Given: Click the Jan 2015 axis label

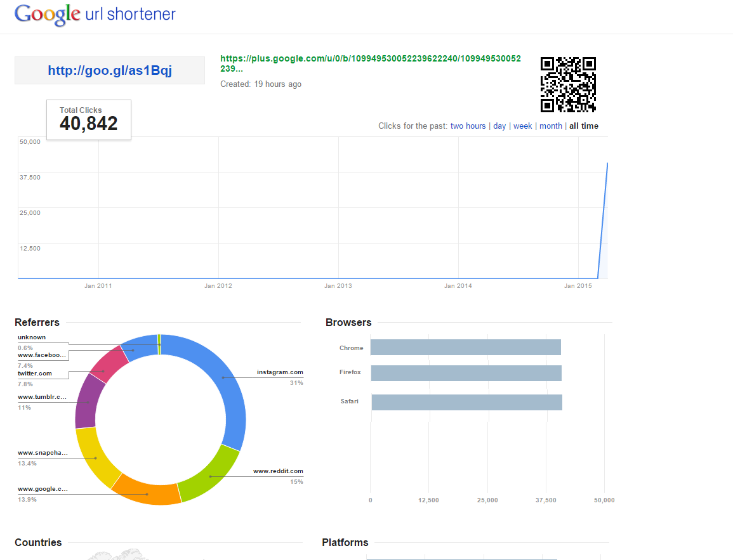Looking at the screenshot, I should [578, 286].
